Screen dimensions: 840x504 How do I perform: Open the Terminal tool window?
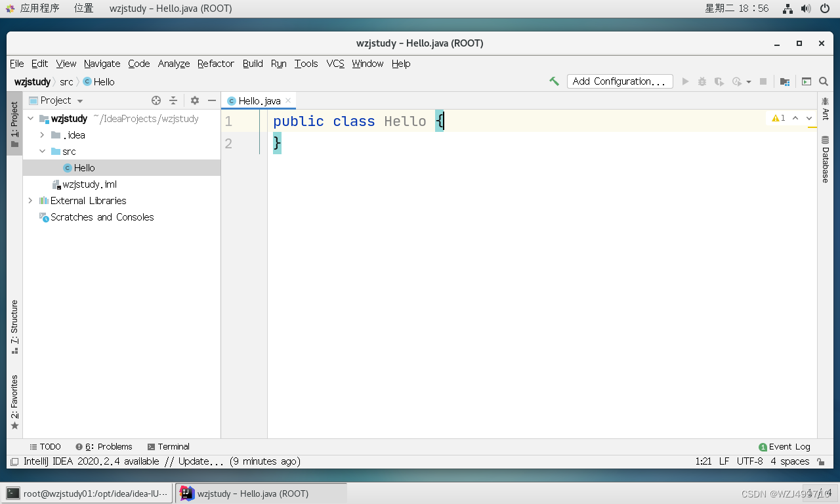click(x=169, y=446)
